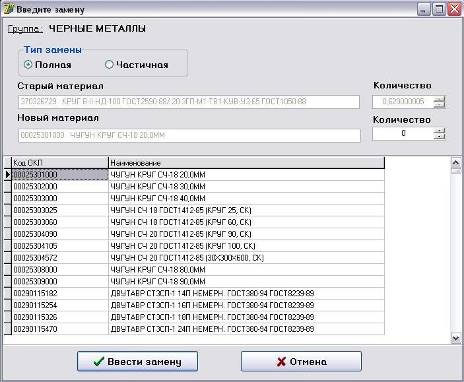Select the Частичная radio button

(x=109, y=64)
